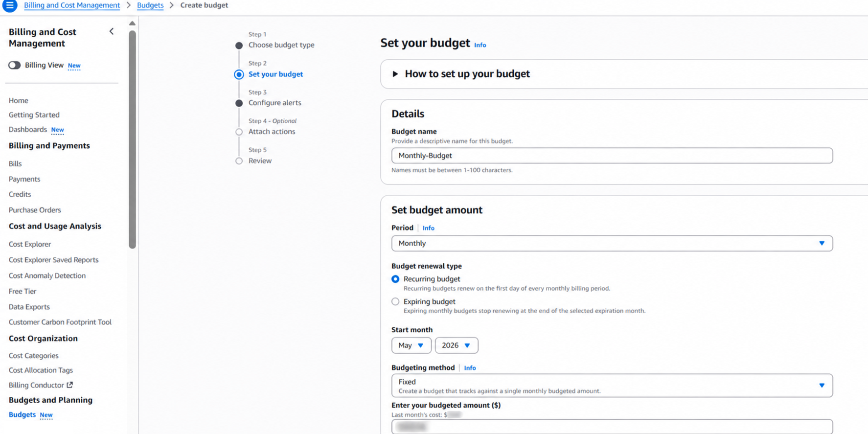Open Cost Anomaly Detection in the sidebar
The width and height of the screenshot is (868, 434).
tap(47, 275)
